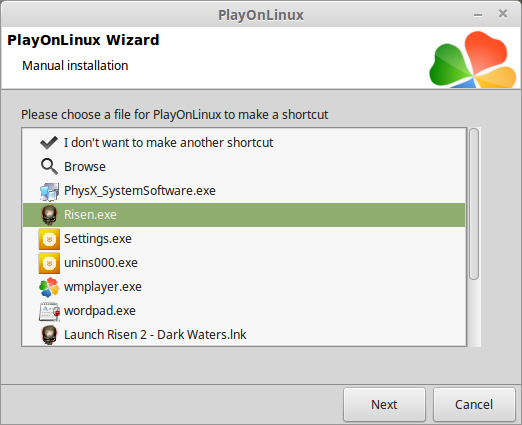Viewport: 522px width, 425px height.
Task: Click the checkmark icon beside "I don't want"
Action: coord(49,143)
